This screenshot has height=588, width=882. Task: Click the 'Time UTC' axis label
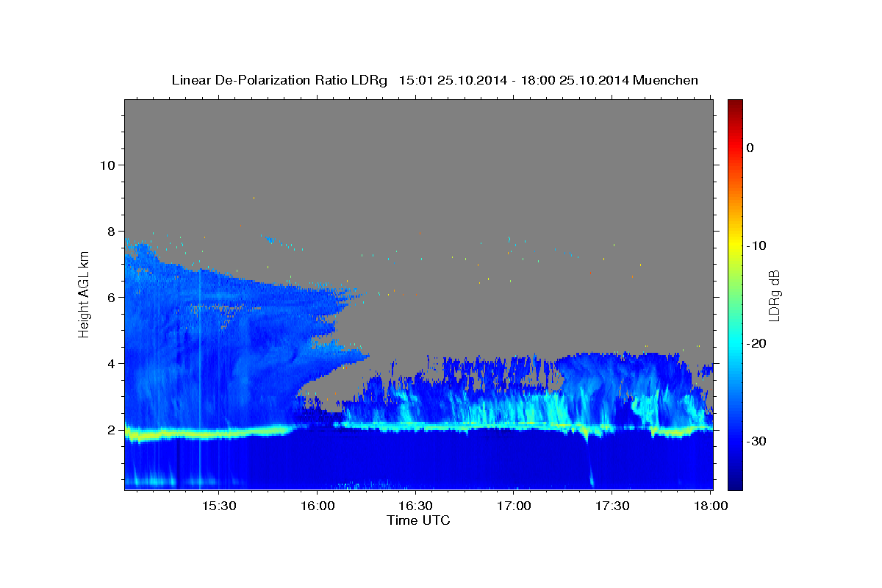click(x=418, y=520)
